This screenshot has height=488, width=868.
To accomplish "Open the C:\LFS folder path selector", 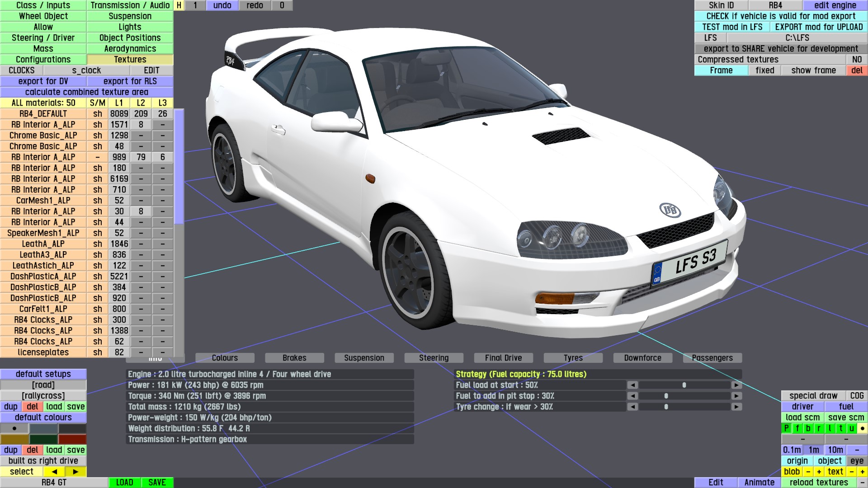I will 797,38.
